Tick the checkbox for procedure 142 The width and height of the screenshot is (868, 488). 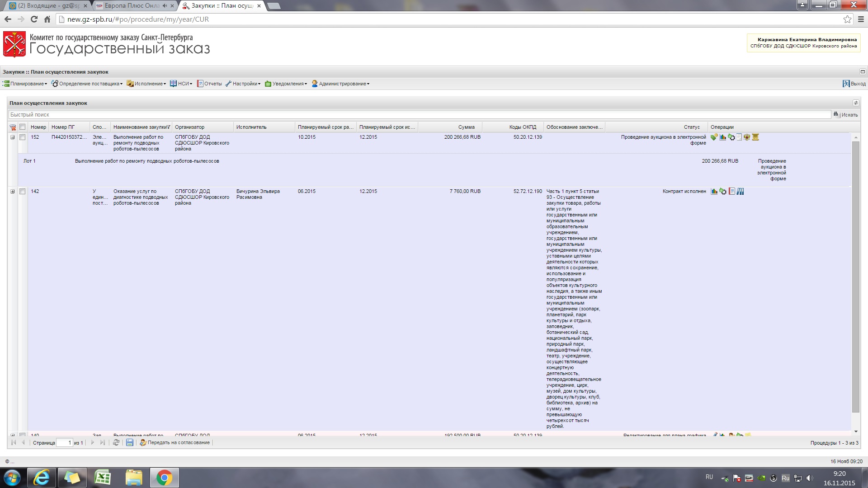click(22, 192)
